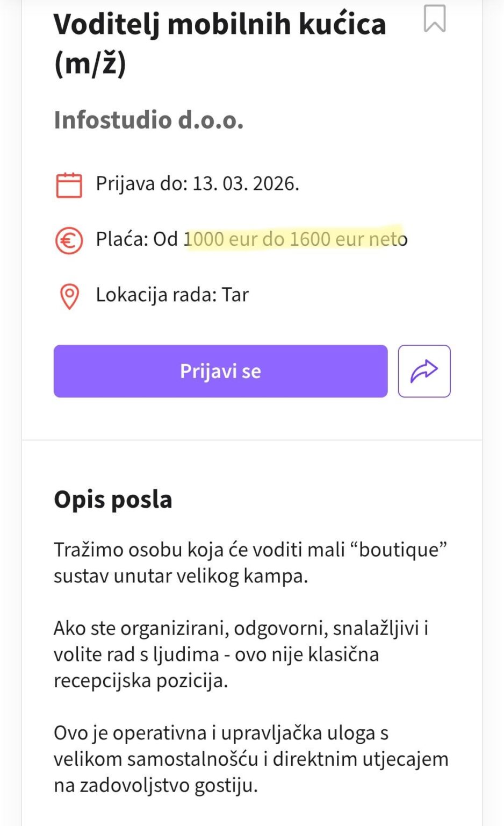The image size is (504, 826).
Task: Click the calendar icon beside the application deadline
Action: pyautogui.click(x=69, y=185)
